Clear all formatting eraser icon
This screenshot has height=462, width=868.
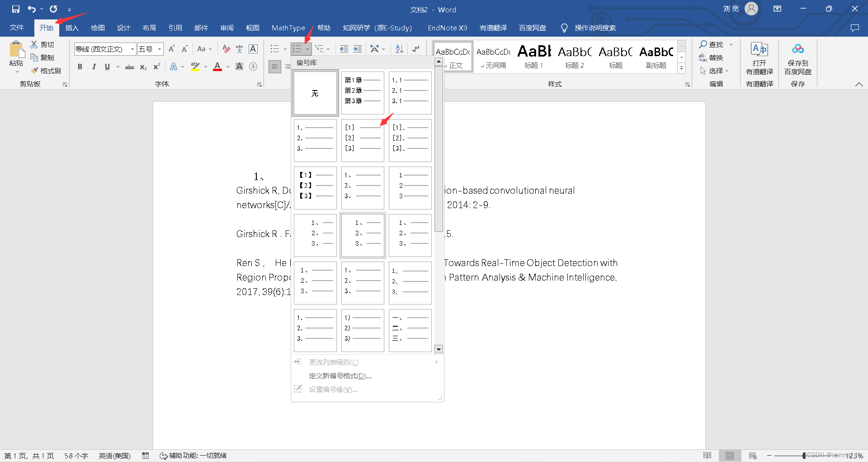(226, 49)
